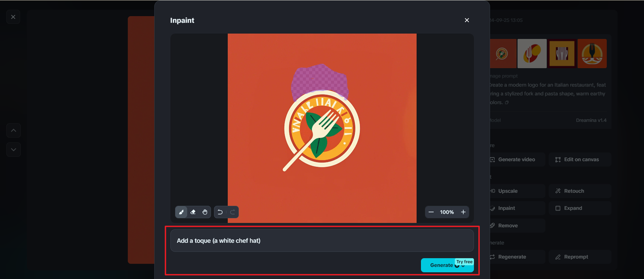Zoom out with the minus button

point(431,212)
